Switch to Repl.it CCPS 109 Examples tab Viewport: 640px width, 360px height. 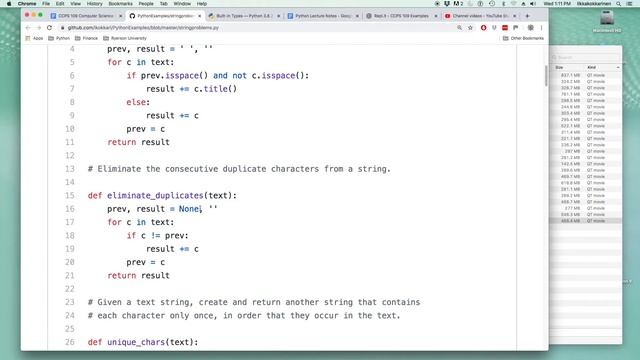401,16
